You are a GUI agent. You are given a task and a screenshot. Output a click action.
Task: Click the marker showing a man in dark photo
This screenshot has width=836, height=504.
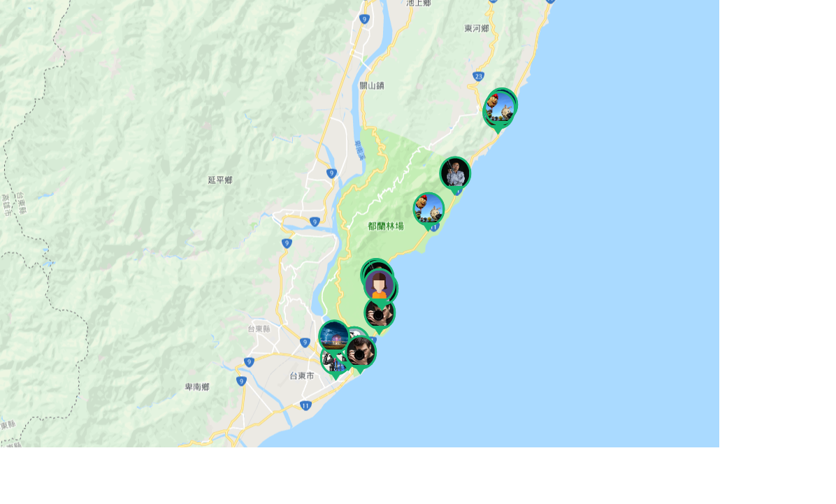[x=455, y=173]
